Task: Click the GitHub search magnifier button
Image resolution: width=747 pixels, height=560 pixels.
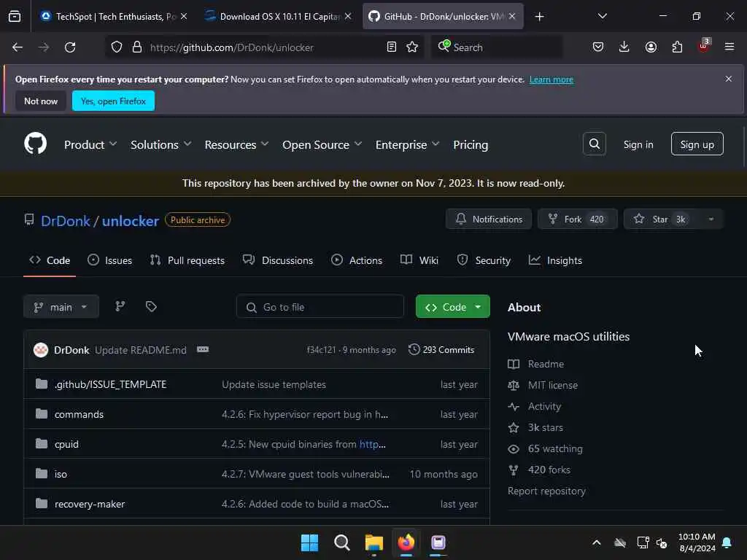Action: [595, 144]
